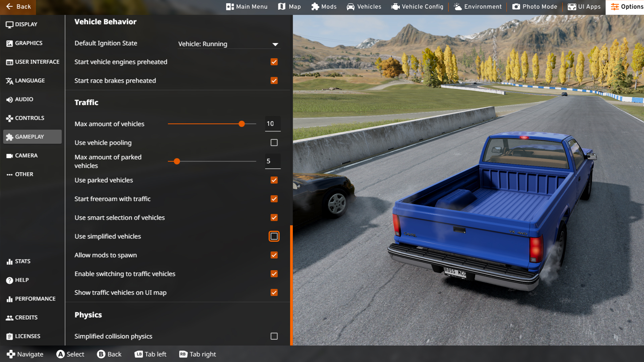Open the Help section
The image size is (644, 362).
tap(21, 280)
